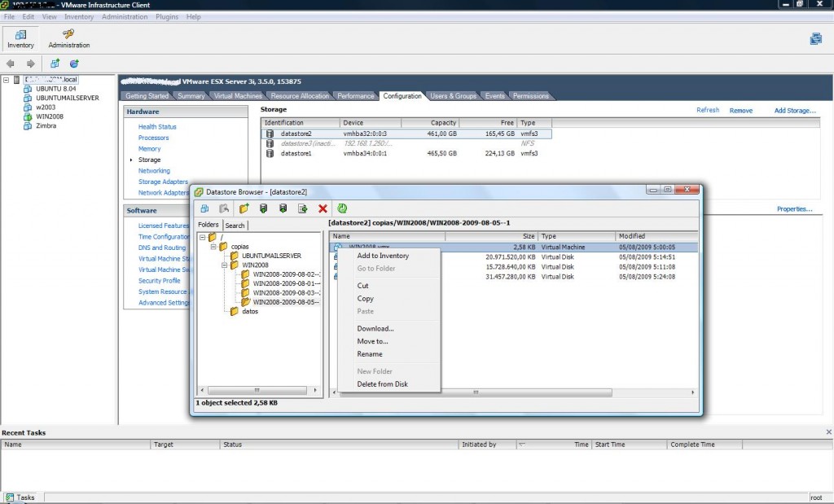Sort files by Modified column header

click(656, 236)
